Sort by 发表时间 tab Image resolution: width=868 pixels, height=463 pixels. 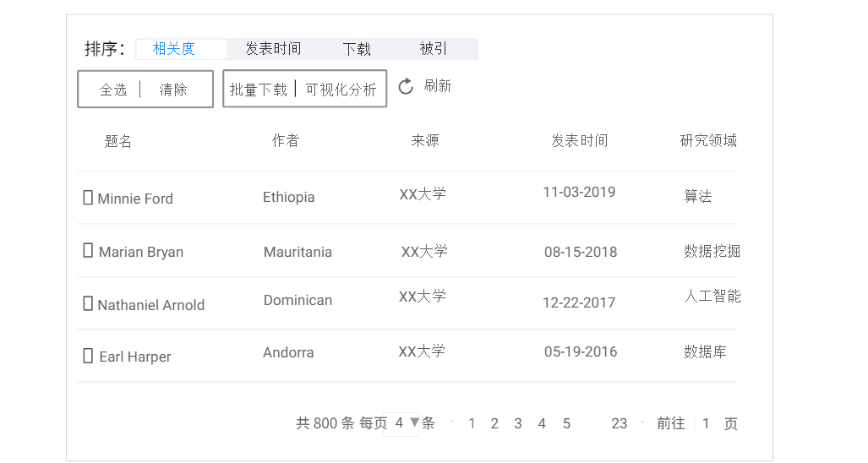click(x=273, y=49)
